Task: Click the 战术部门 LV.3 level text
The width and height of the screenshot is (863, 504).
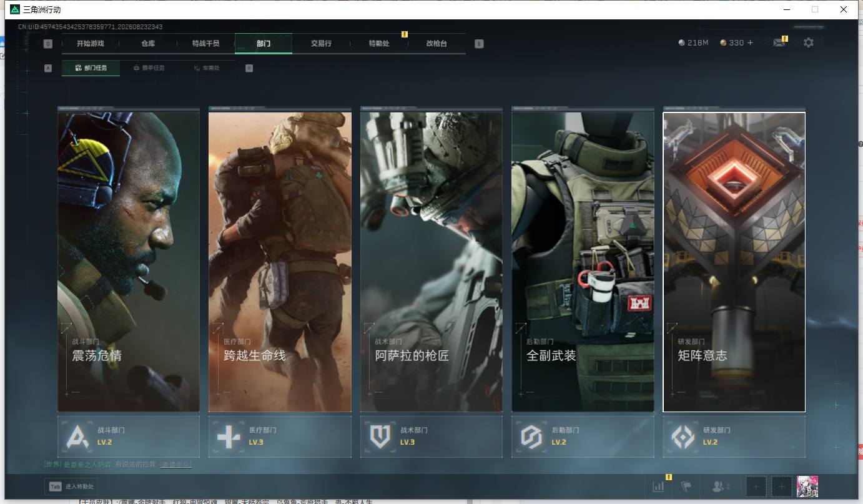Action: 407,442
